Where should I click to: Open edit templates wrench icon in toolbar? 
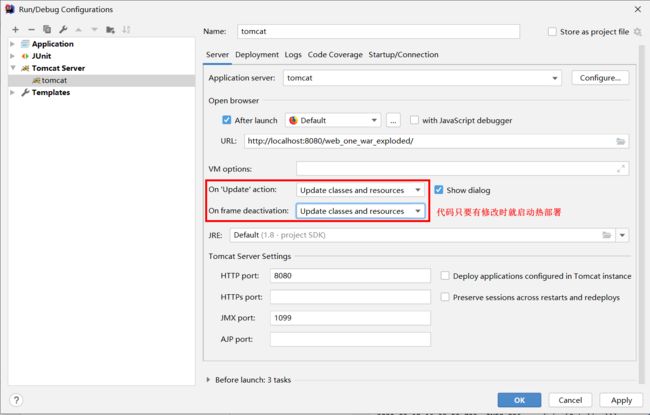(63, 29)
